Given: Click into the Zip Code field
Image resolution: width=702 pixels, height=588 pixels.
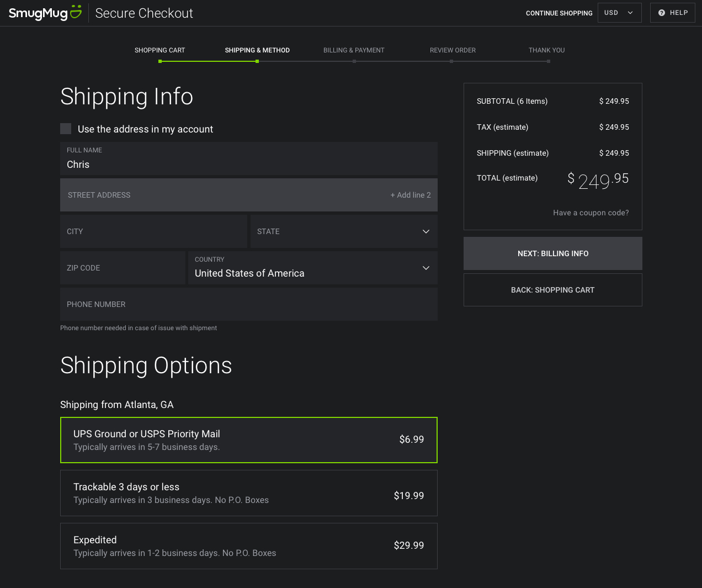Looking at the screenshot, I should pos(123,268).
